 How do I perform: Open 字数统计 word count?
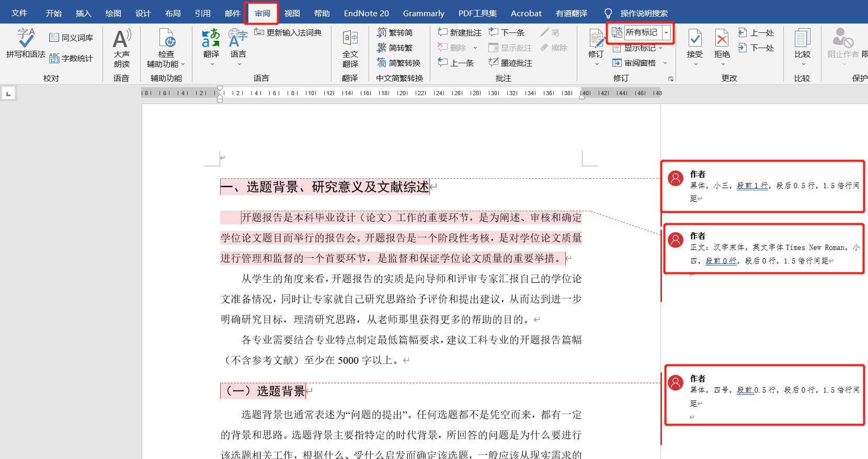click(71, 59)
